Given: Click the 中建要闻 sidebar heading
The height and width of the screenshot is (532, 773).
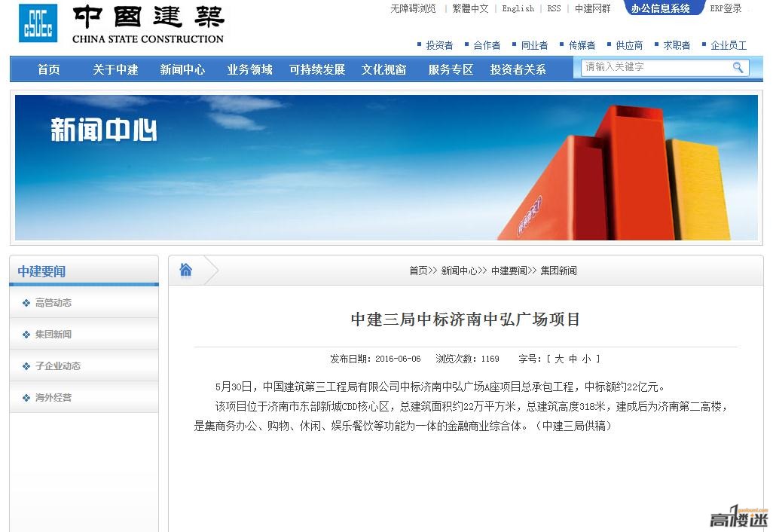Looking at the screenshot, I should [x=41, y=272].
